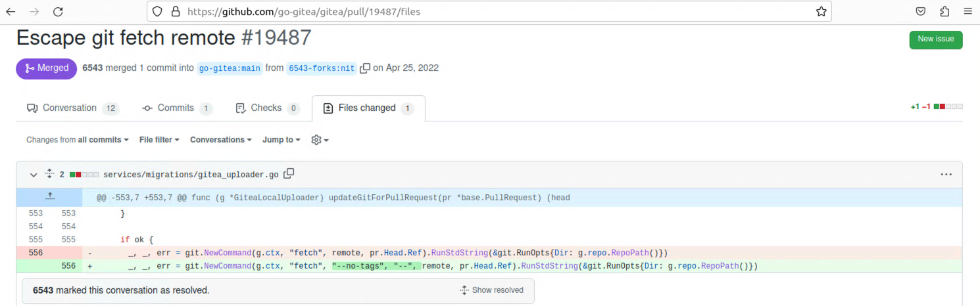
Task: Copy the gitea_uploader.go file path icon
Action: click(x=289, y=174)
